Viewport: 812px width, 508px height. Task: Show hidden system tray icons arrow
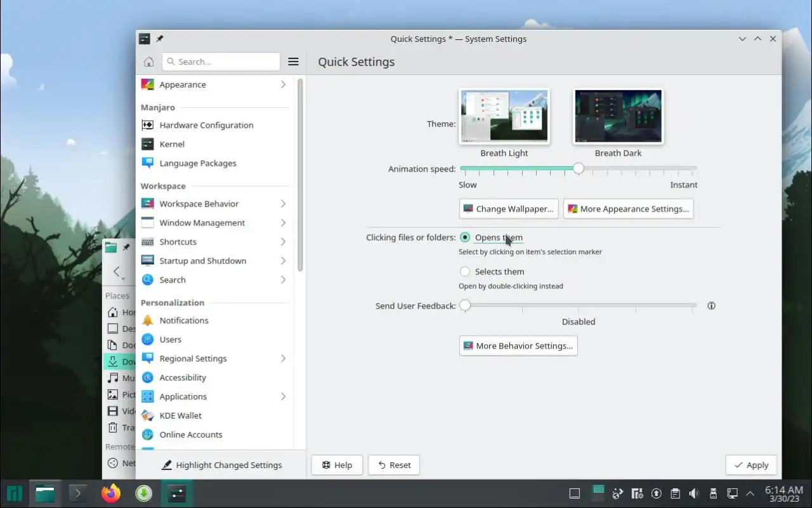click(x=750, y=493)
